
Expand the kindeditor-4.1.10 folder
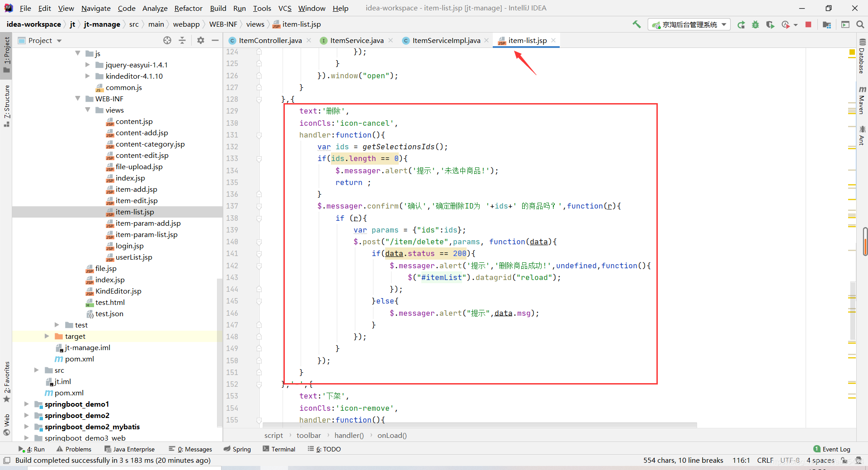coord(88,76)
